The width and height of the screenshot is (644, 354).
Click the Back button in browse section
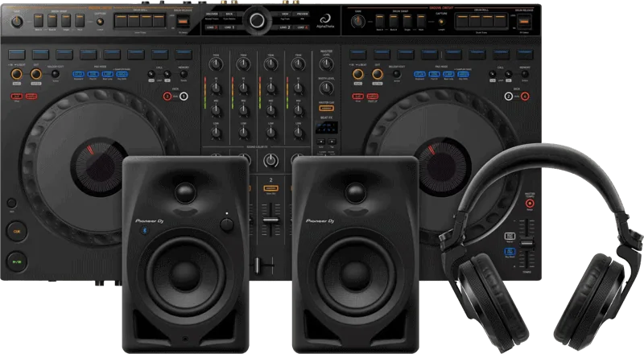[229, 14]
